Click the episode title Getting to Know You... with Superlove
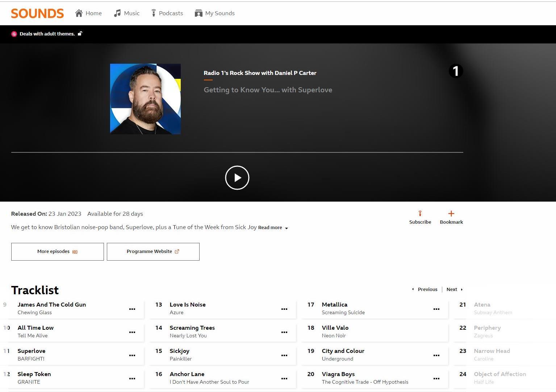 268,90
